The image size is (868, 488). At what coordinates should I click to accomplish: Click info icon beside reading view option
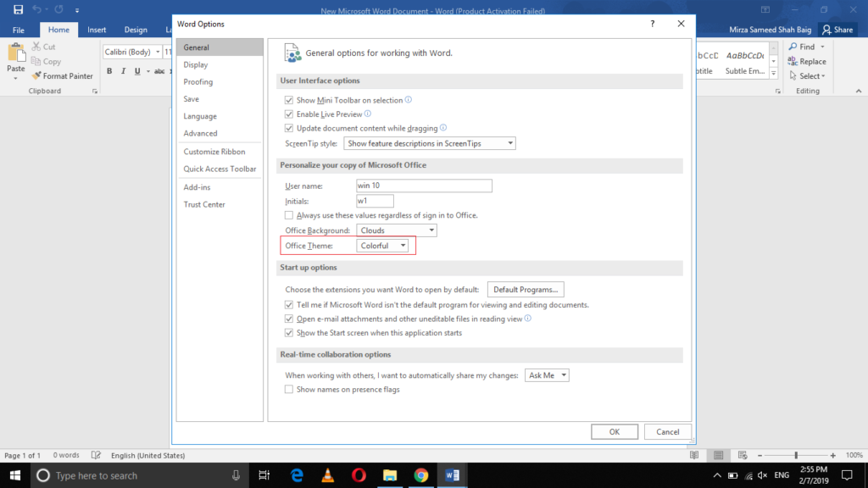[x=527, y=319]
